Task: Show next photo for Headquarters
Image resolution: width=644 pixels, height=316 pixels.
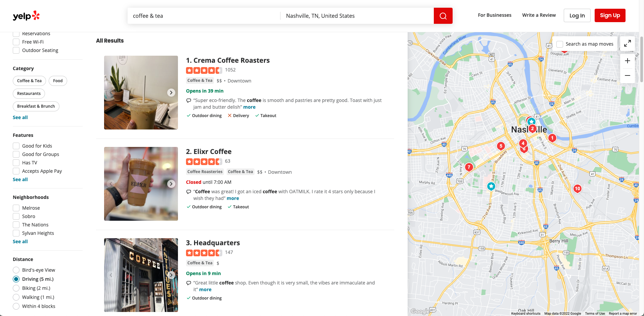Action: [171, 275]
